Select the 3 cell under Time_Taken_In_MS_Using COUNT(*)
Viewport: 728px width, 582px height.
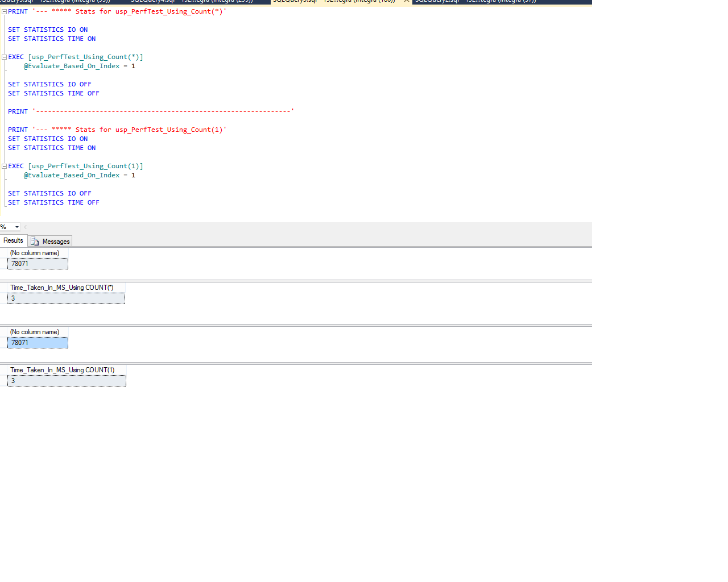(66, 298)
